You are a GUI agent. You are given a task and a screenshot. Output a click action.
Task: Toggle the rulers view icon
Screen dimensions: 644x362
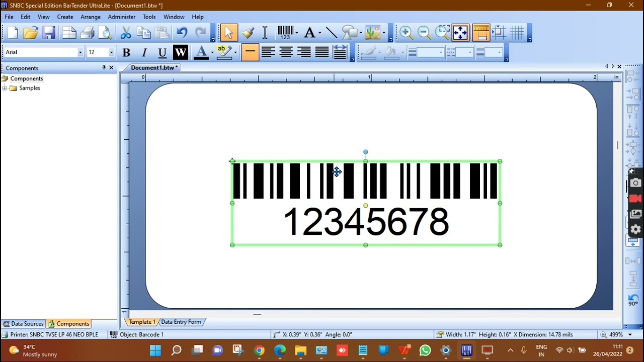[x=481, y=33]
